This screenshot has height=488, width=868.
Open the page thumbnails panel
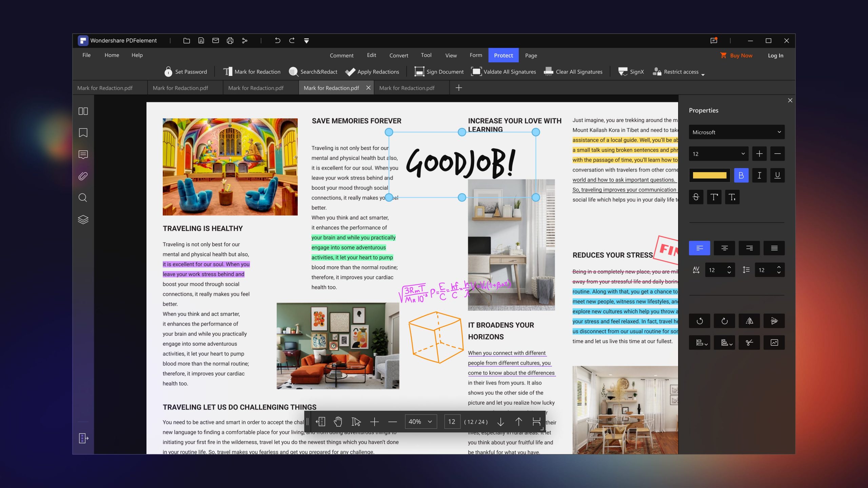[83, 111]
